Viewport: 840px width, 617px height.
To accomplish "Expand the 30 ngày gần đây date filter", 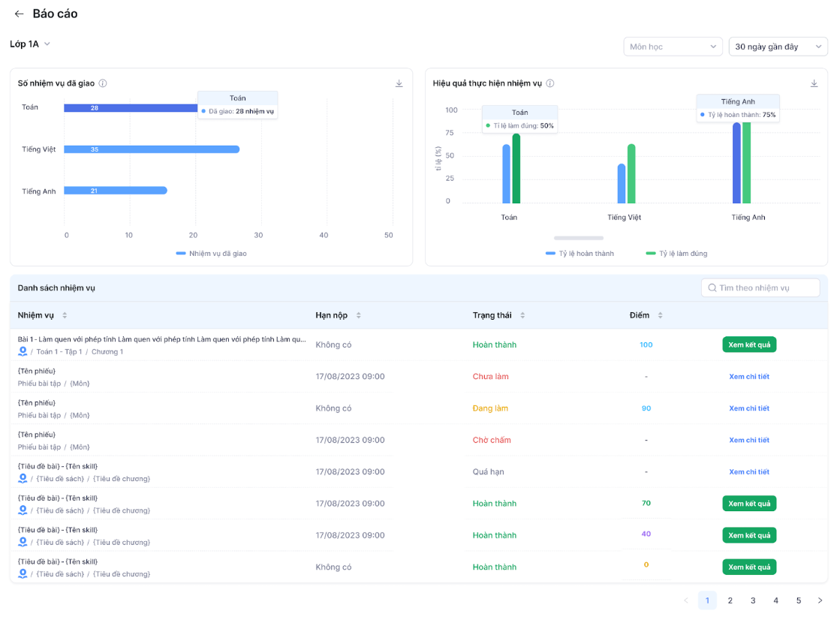I will click(x=778, y=47).
